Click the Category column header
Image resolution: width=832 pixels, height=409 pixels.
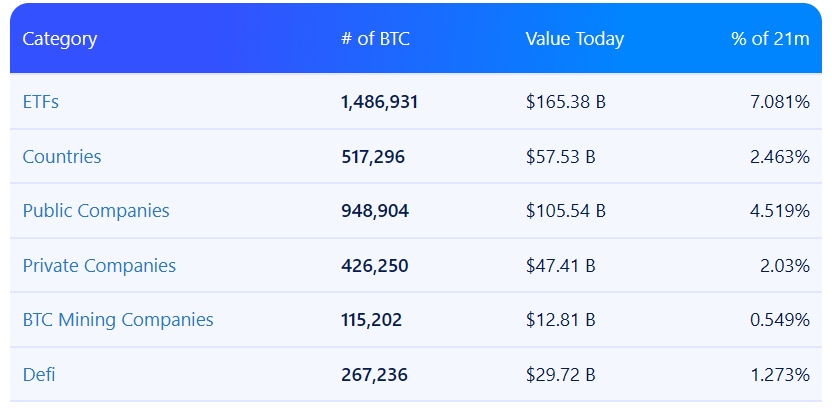(60, 39)
